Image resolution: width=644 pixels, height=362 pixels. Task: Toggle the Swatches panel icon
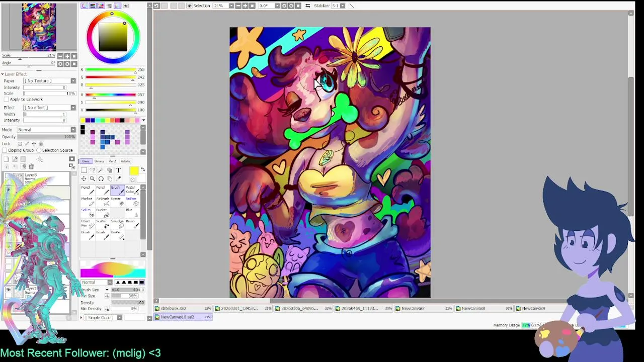(117, 6)
